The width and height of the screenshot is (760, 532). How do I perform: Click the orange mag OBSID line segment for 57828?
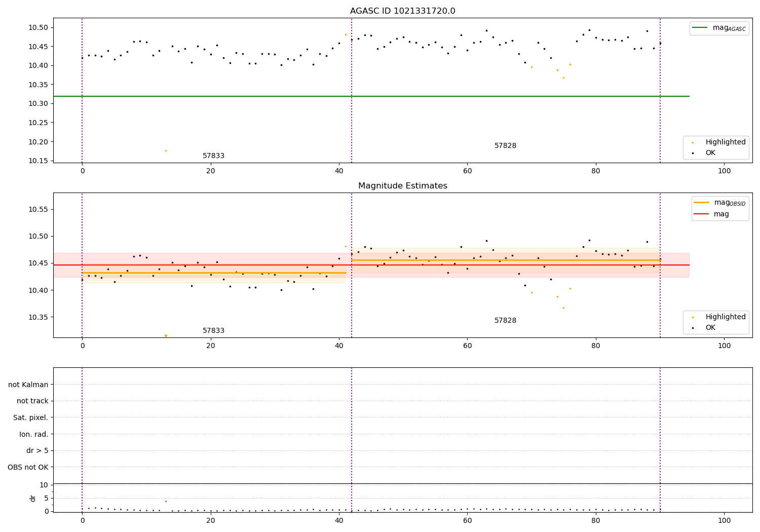(x=506, y=260)
